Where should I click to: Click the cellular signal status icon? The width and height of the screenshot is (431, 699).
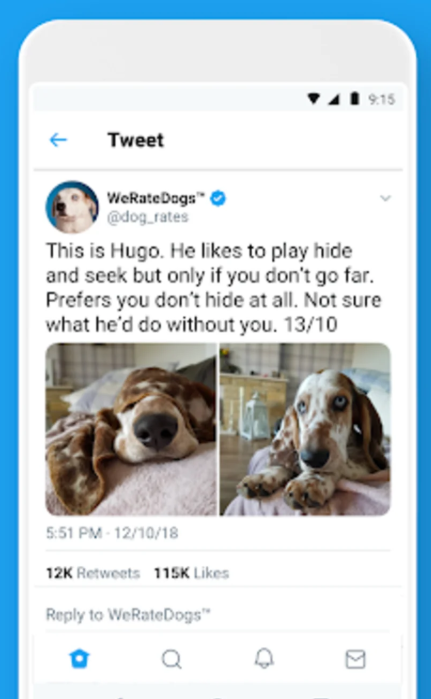(333, 99)
